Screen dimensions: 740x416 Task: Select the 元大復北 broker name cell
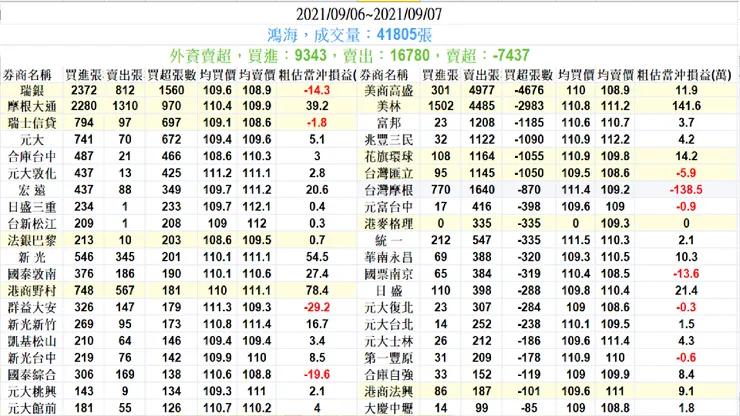click(x=389, y=307)
